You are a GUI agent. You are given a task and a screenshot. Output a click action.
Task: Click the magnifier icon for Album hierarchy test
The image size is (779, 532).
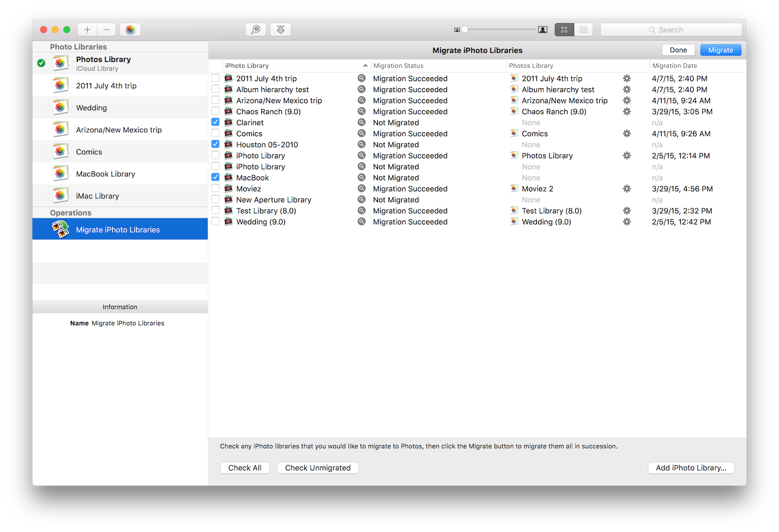click(362, 89)
